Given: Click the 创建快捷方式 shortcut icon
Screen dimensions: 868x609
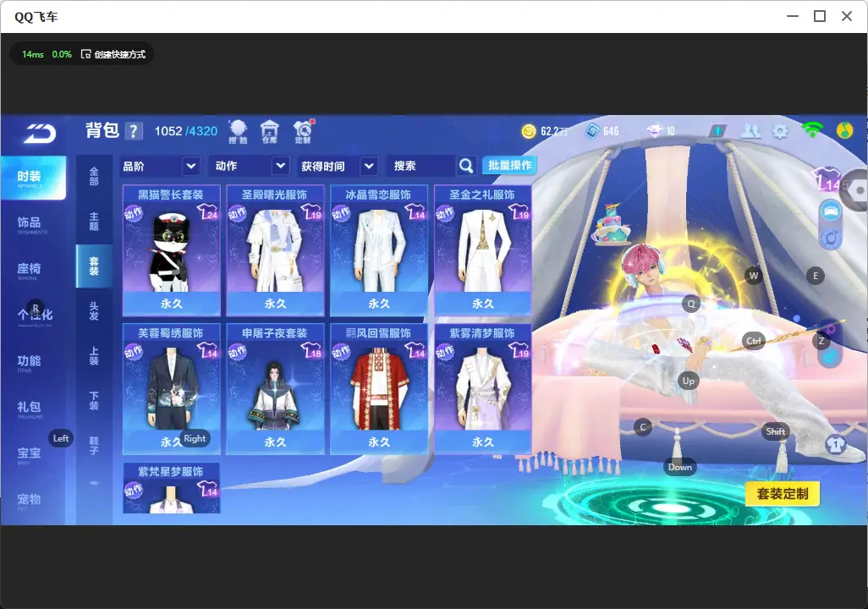Looking at the screenshot, I should coord(85,54).
